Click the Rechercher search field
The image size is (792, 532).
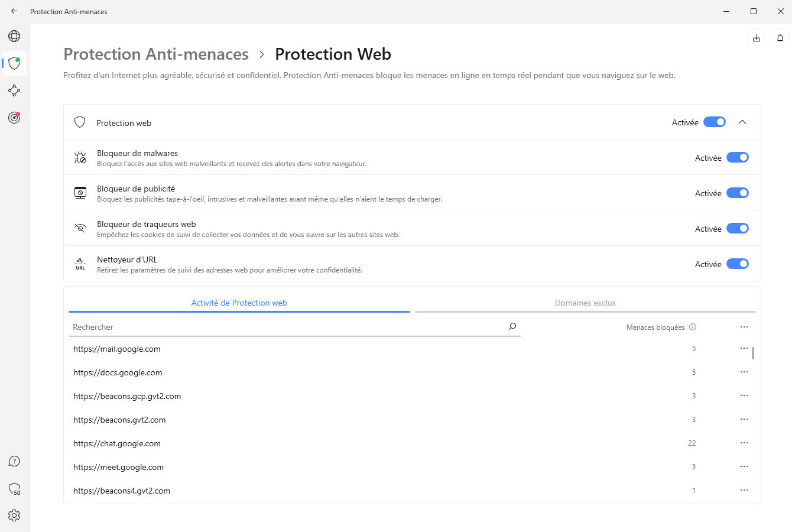pos(284,327)
